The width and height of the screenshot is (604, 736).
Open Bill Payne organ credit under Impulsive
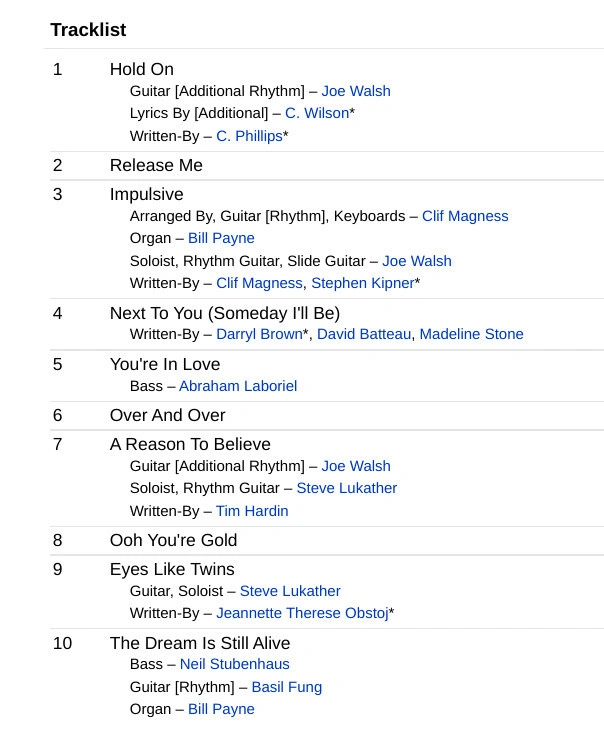[221, 238]
